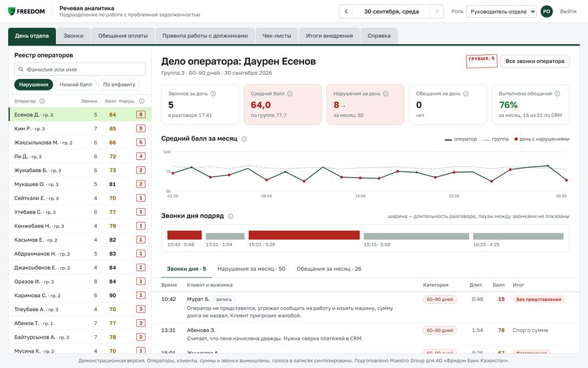Select the 15:01 · 5:26 call bar
The height and width of the screenshot is (368, 588).
click(304, 235)
